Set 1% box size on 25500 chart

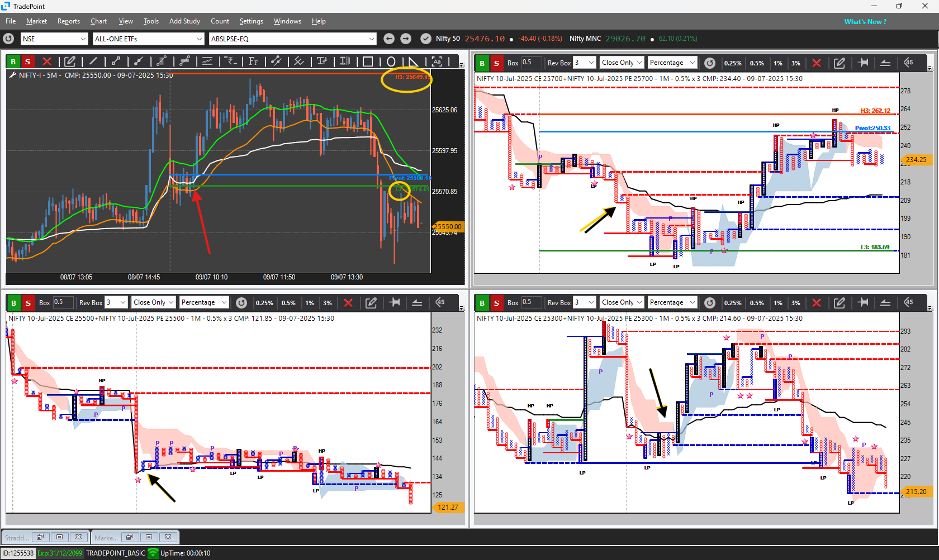(310, 302)
